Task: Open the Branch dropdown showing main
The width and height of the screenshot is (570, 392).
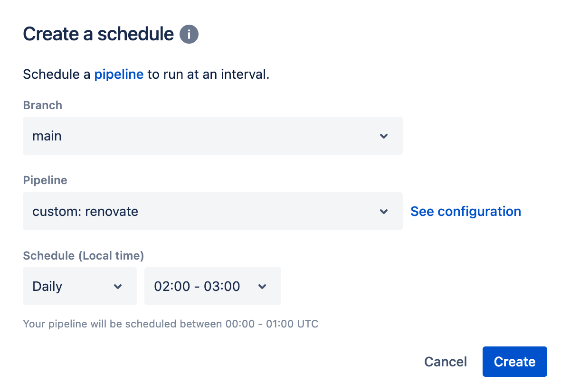Action: [213, 136]
